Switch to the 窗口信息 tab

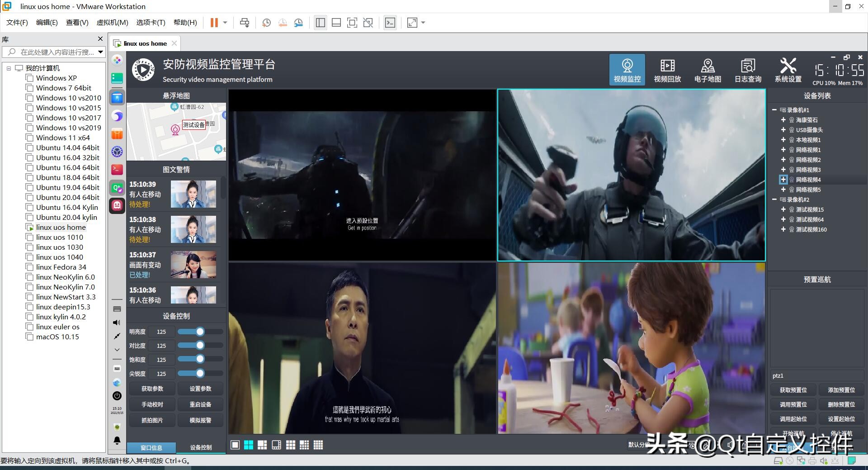click(x=151, y=447)
